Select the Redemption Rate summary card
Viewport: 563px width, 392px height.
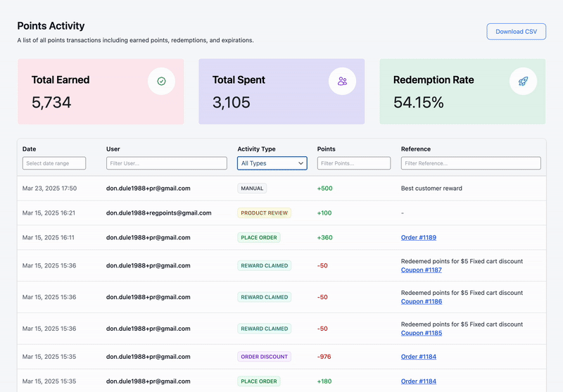coord(462,91)
